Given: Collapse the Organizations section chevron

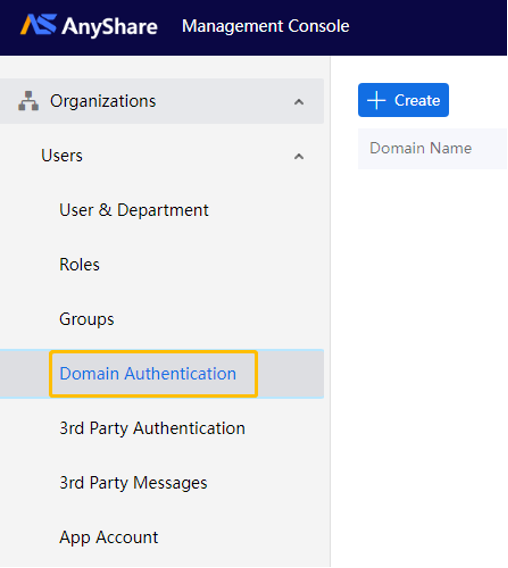Looking at the screenshot, I should 299,102.
